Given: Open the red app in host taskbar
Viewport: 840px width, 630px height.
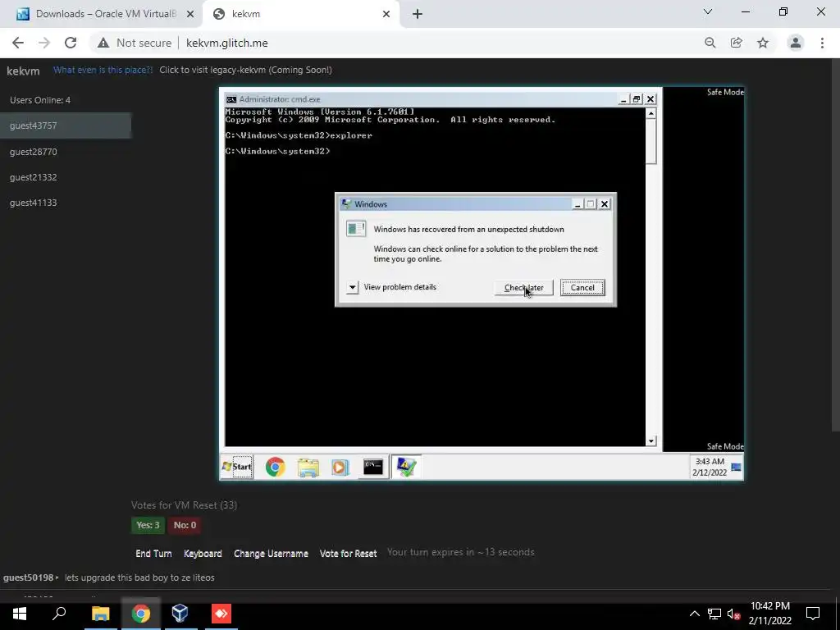Looking at the screenshot, I should point(221,614).
